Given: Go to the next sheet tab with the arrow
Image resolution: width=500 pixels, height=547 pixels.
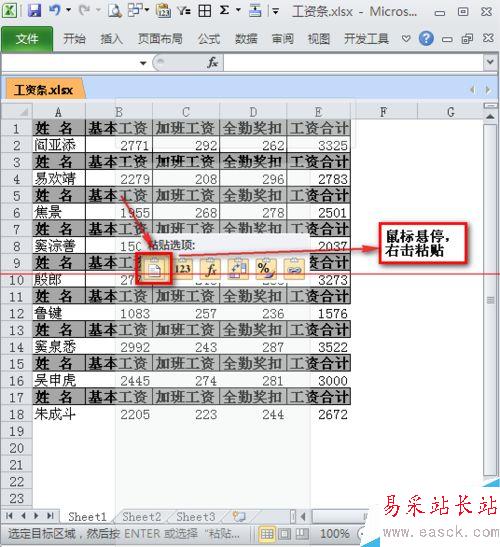Looking at the screenshot, I should pyautogui.click(x=36, y=516).
